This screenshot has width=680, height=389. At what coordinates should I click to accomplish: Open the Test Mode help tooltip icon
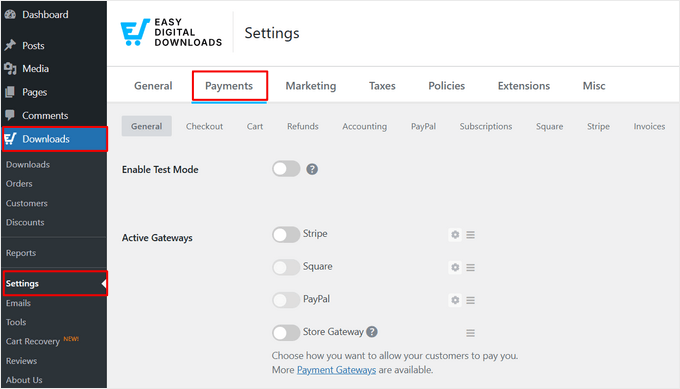click(x=312, y=169)
